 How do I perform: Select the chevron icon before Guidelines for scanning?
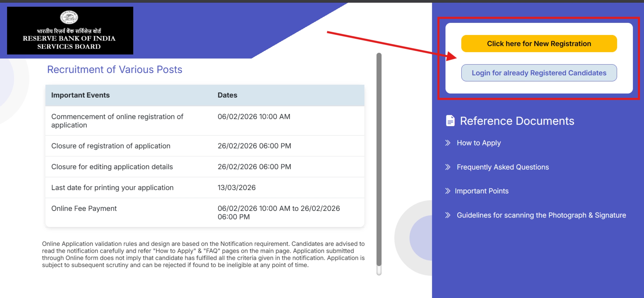point(448,215)
